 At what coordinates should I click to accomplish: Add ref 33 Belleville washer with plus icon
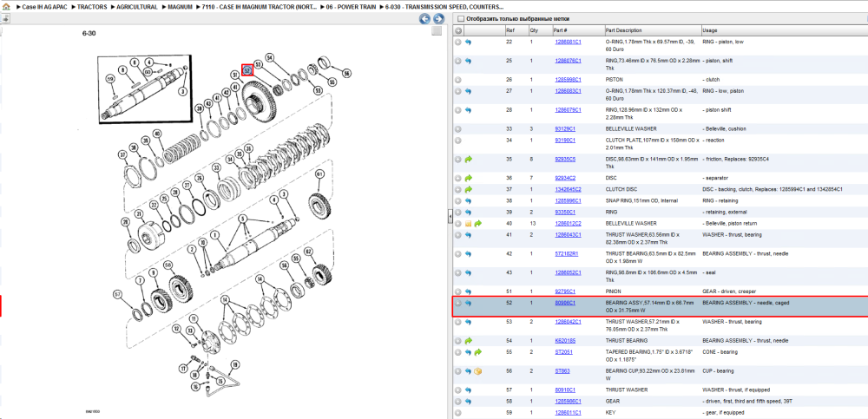click(458, 128)
